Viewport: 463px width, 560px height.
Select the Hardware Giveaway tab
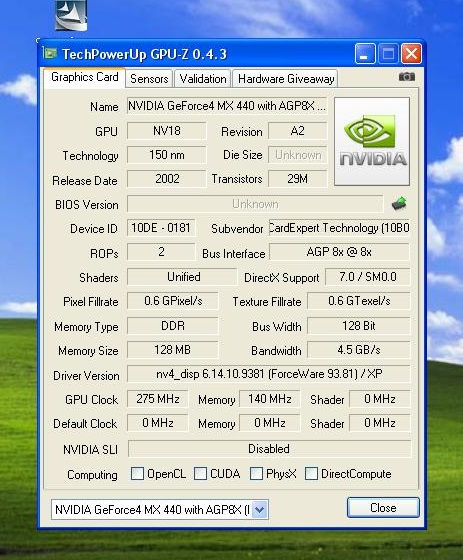[x=285, y=79]
